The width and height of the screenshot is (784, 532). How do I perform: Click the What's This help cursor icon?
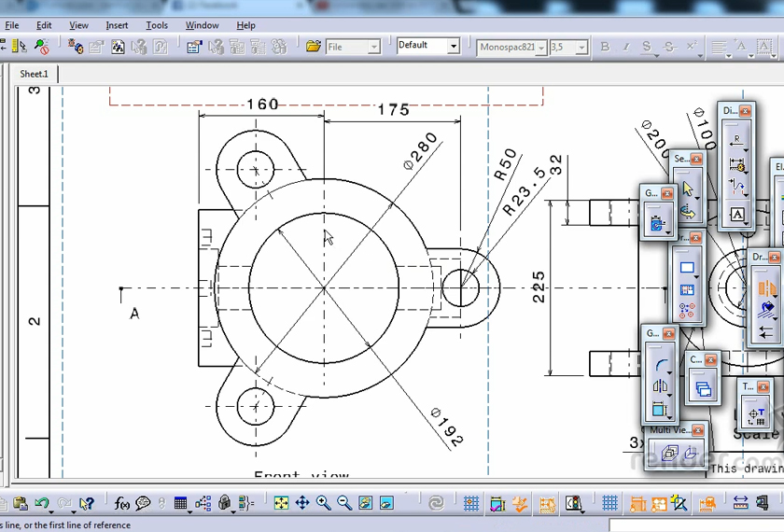pyautogui.click(x=87, y=503)
